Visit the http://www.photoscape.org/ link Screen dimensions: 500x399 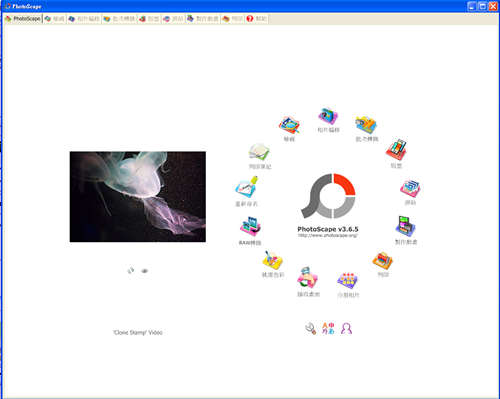coord(328,235)
